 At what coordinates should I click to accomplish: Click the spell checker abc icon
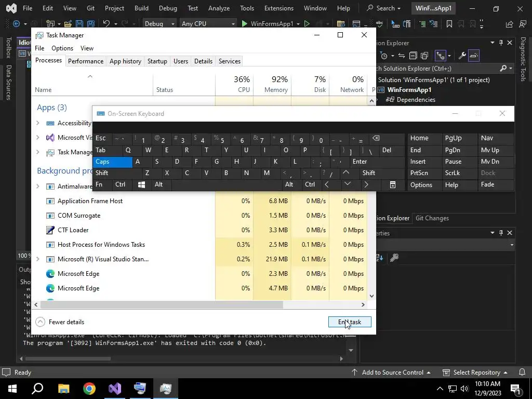click(379, 24)
